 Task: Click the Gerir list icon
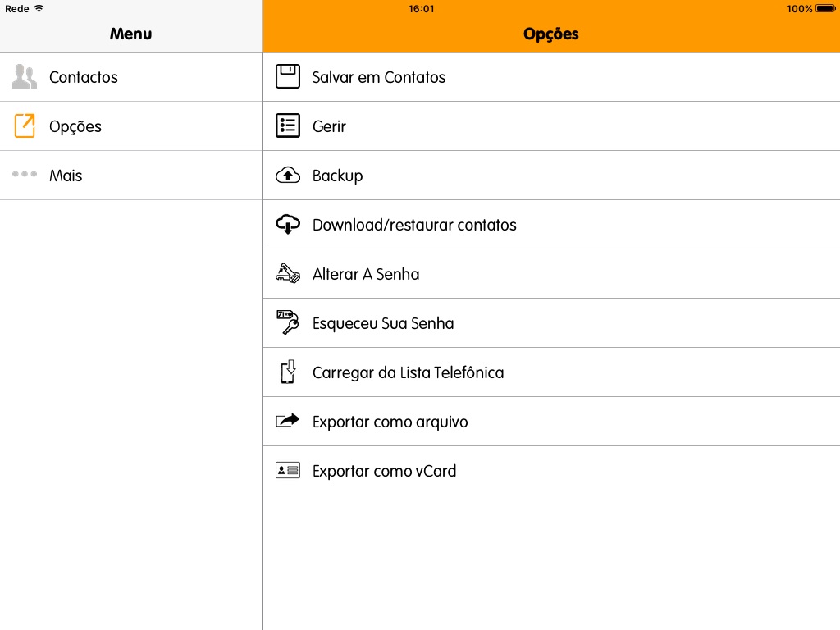point(288,126)
